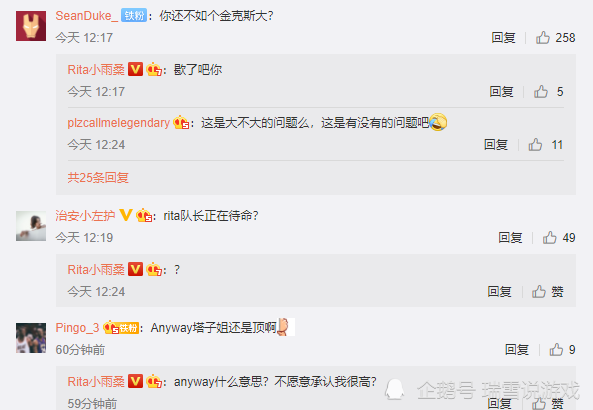Expand all 25 replies (共25条回复)
Viewport: 593px width, 410px height.
98,177
